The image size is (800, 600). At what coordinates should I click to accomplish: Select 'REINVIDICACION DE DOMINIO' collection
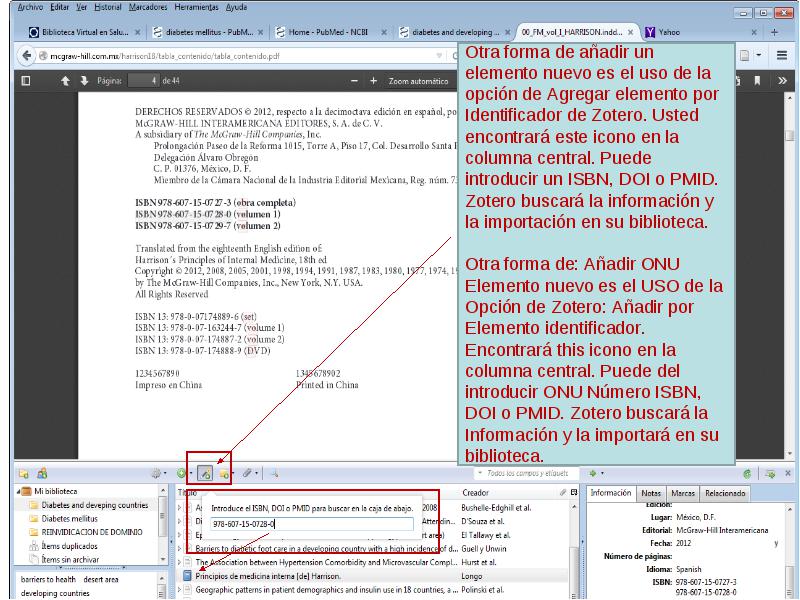pyautogui.click(x=92, y=532)
